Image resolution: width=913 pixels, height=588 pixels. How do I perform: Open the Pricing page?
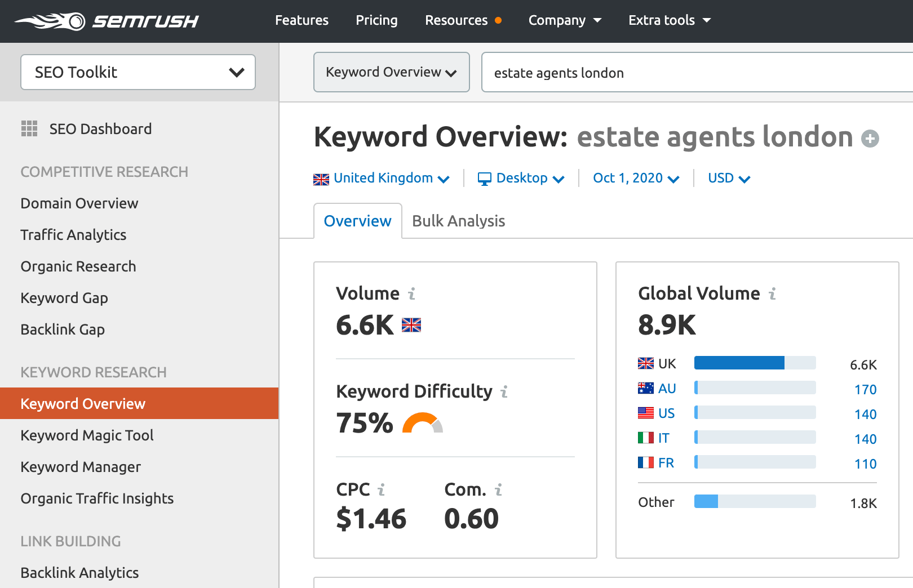point(376,20)
